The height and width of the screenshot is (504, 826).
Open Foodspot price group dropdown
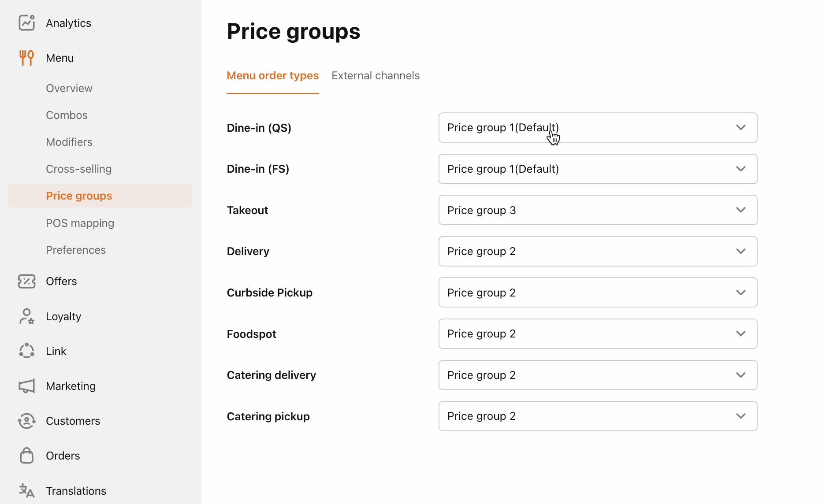(598, 334)
